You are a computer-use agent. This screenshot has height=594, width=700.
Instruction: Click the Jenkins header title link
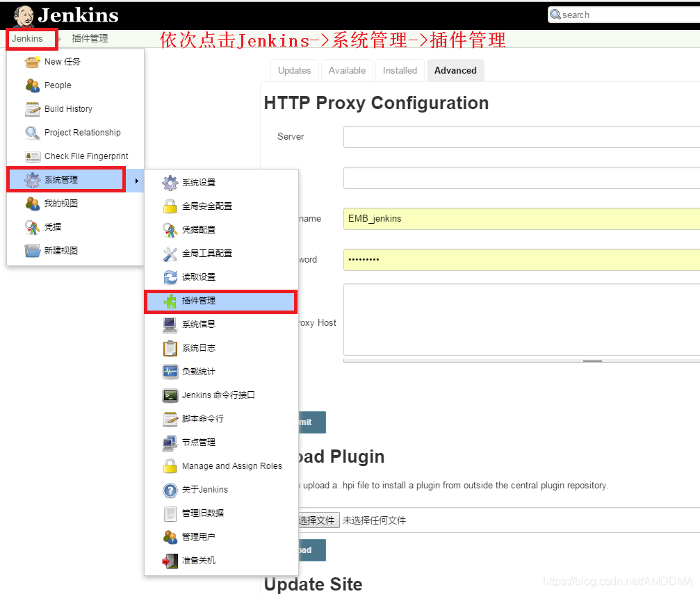pyautogui.click(x=78, y=15)
